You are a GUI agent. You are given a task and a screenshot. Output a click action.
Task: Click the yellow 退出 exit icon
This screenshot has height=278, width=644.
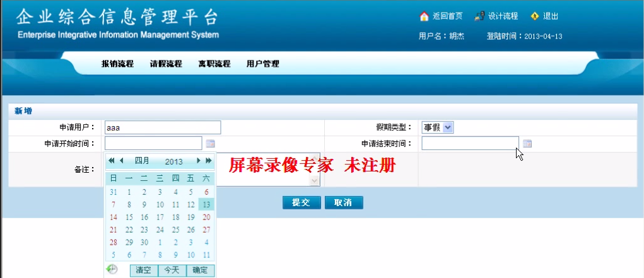tap(534, 16)
